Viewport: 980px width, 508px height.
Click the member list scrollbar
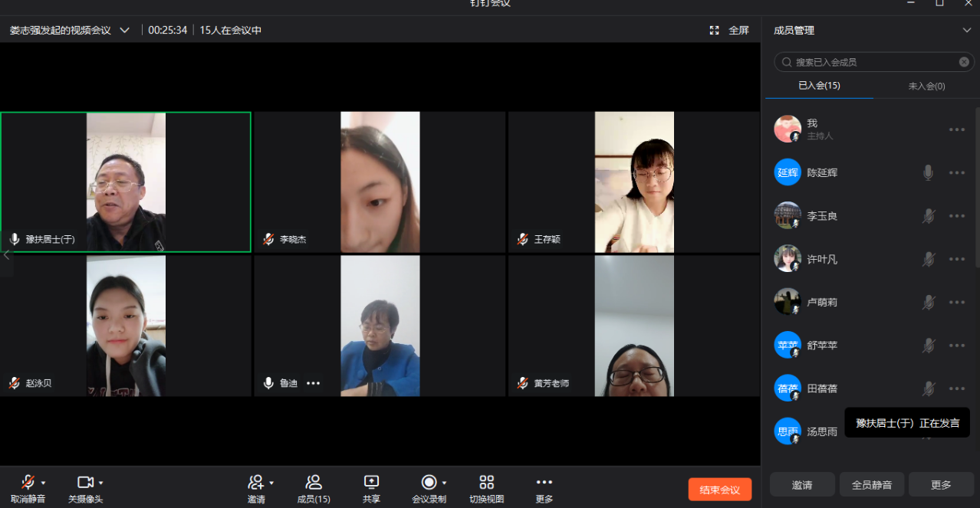(x=976, y=188)
